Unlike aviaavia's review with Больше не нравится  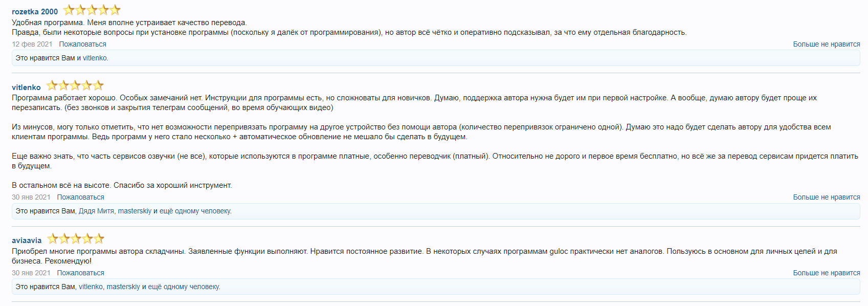826,273
